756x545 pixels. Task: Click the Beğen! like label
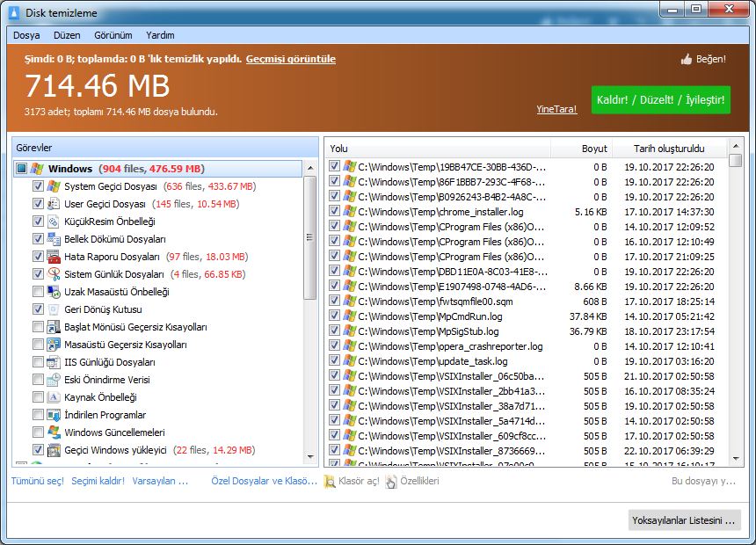(x=711, y=59)
